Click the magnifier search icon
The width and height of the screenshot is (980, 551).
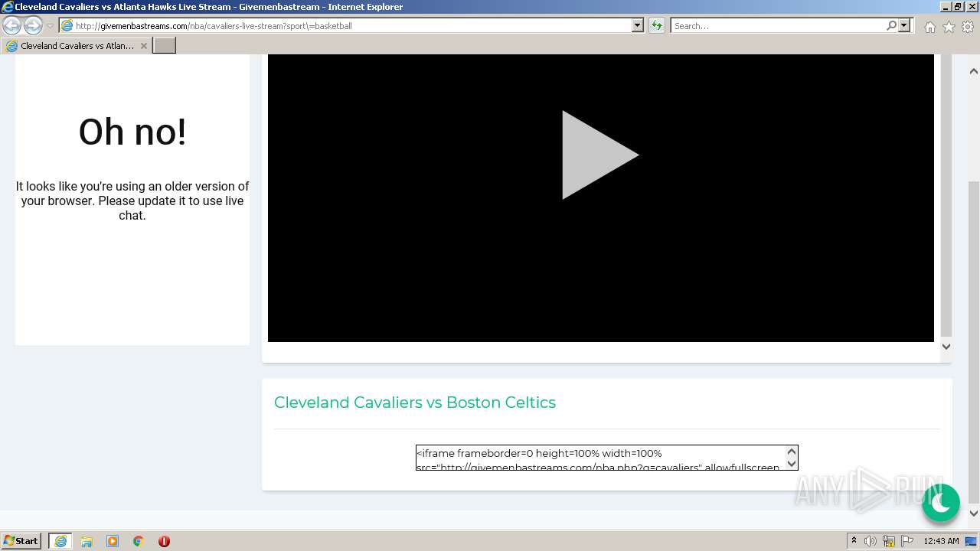coord(891,25)
